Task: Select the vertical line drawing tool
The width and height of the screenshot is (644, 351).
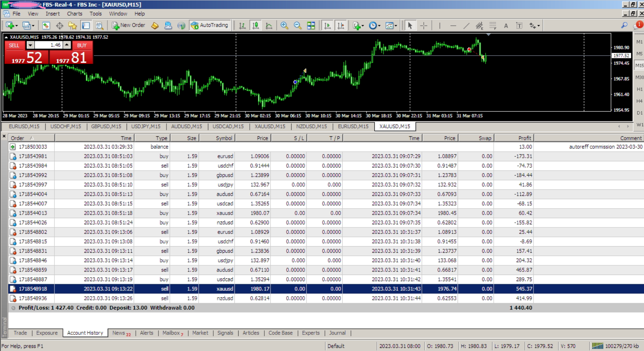Action: pyautogui.click(x=440, y=25)
